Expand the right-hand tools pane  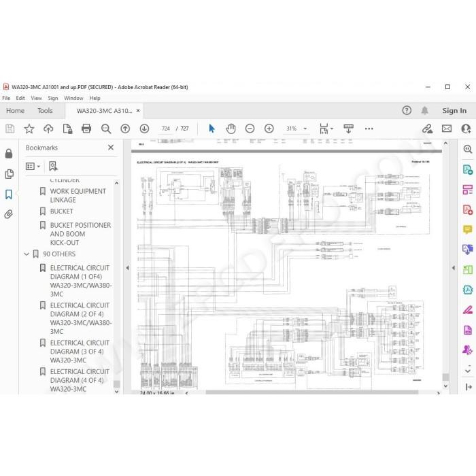[x=469, y=387]
